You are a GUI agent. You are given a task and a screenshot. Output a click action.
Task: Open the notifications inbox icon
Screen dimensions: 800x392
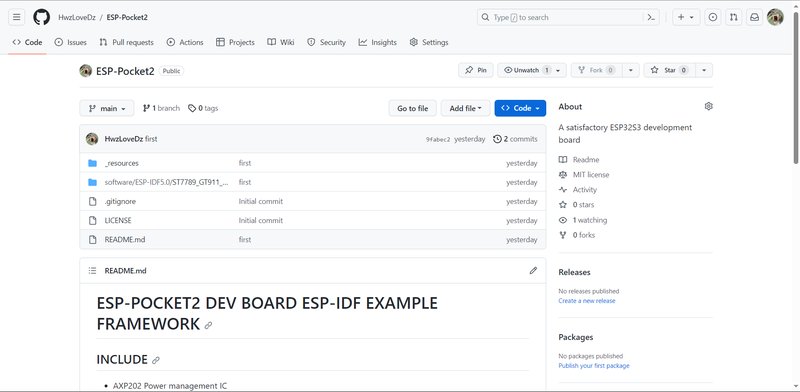754,17
